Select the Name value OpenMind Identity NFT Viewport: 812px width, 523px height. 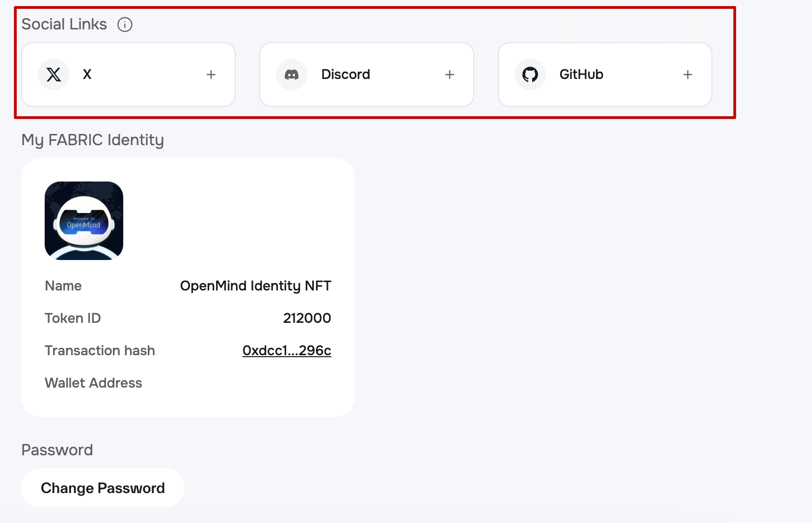[x=256, y=286]
